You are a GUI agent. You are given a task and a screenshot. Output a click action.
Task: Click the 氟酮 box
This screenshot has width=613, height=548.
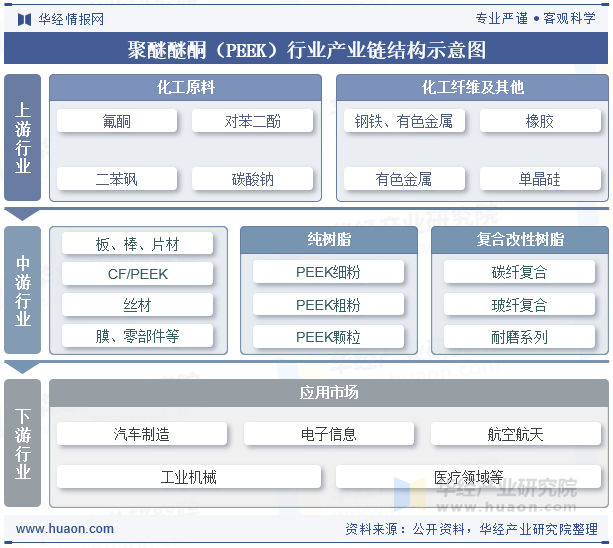117,121
